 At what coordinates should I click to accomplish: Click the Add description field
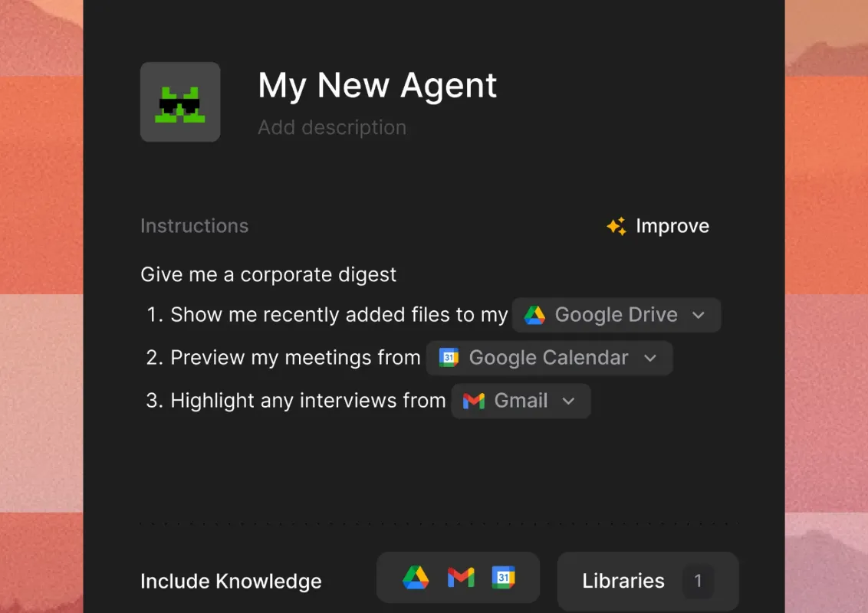pyautogui.click(x=332, y=127)
